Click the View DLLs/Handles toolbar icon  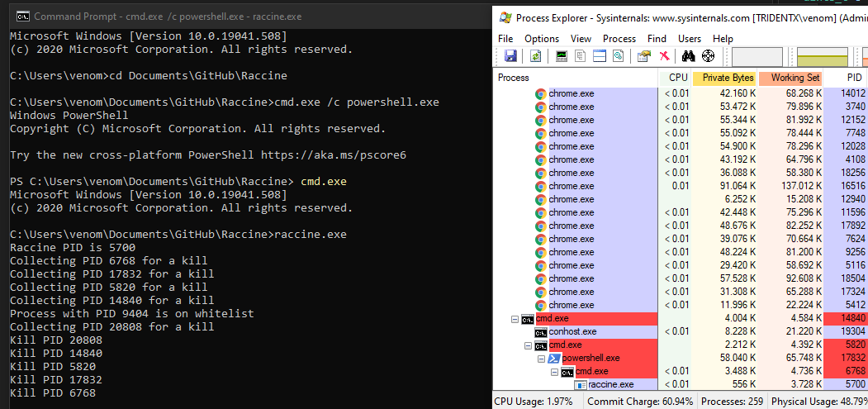(x=619, y=56)
